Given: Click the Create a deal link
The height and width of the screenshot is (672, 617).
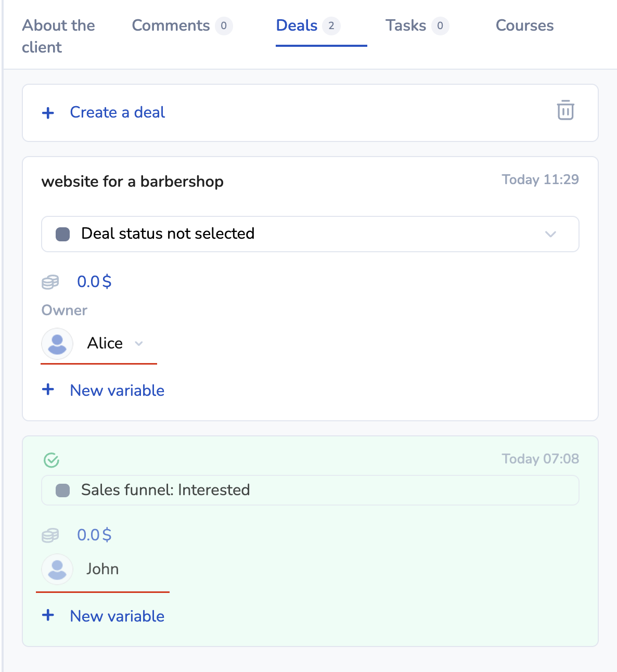Looking at the screenshot, I should (118, 112).
